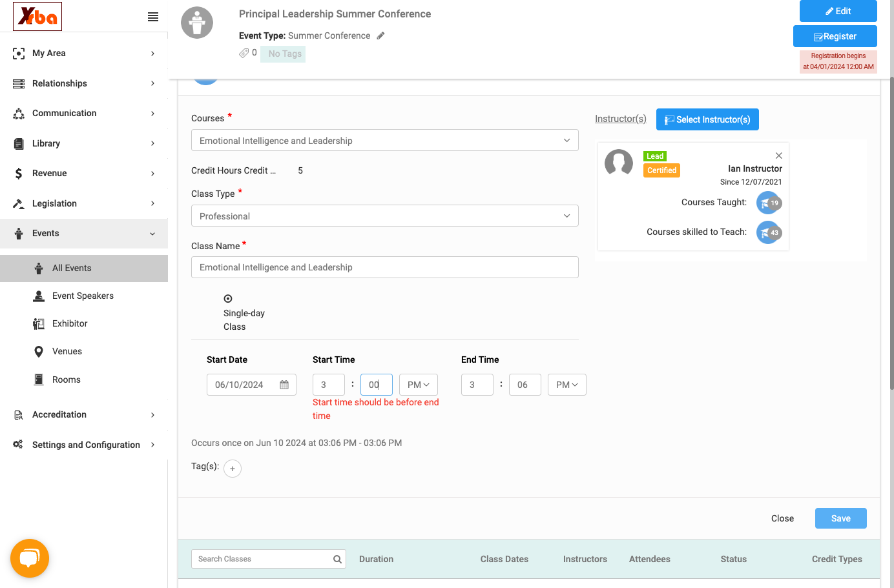Open the Courses dropdown
The height and width of the screenshot is (588, 894).
pyautogui.click(x=385, y=140)
